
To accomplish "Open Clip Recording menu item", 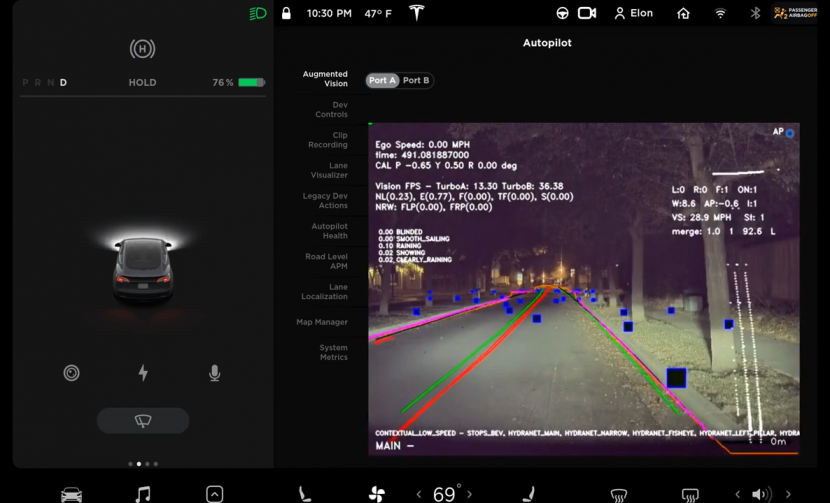I will point(328,140).
